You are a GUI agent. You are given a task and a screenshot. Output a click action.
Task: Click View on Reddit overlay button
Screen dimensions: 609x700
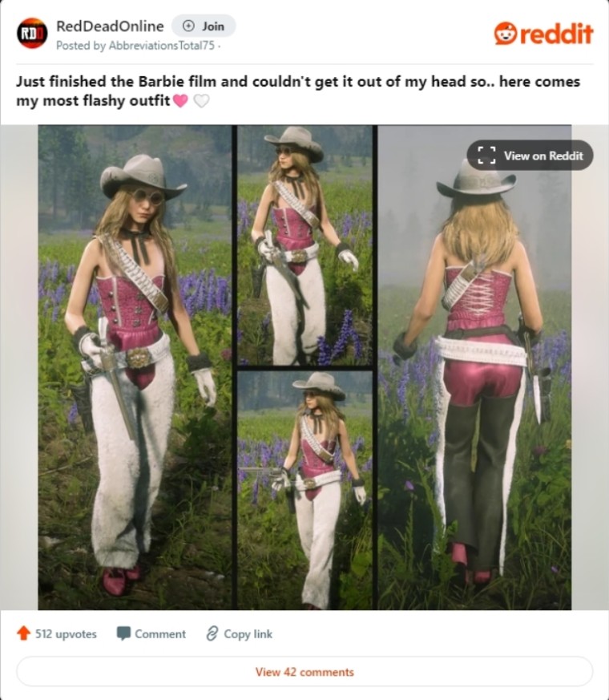[530, 156]
